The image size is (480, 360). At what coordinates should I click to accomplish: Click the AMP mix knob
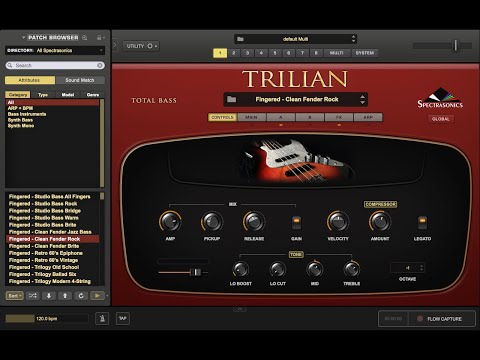pos(170,221)
